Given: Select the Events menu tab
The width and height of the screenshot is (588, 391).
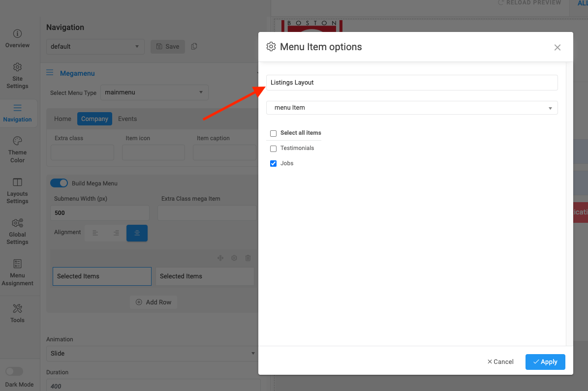Looking at the screenshot, I should click(127, 119).
